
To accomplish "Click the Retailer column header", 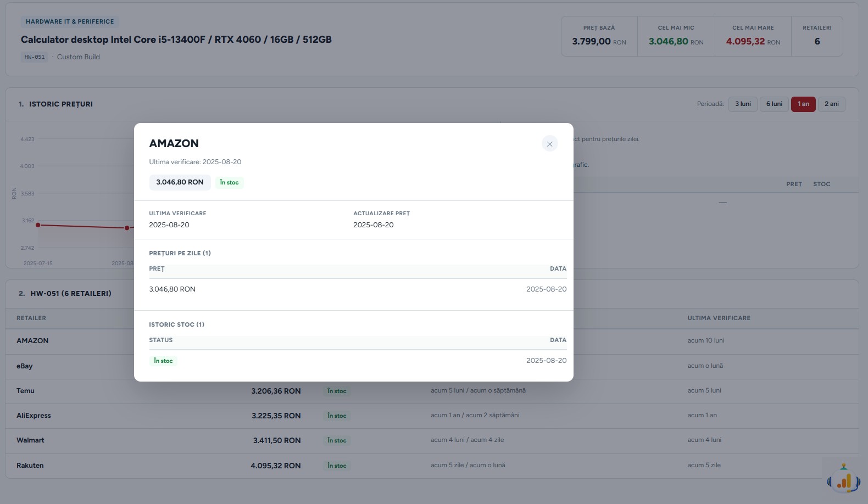I will pyautogui.click(x=31, y=318).
